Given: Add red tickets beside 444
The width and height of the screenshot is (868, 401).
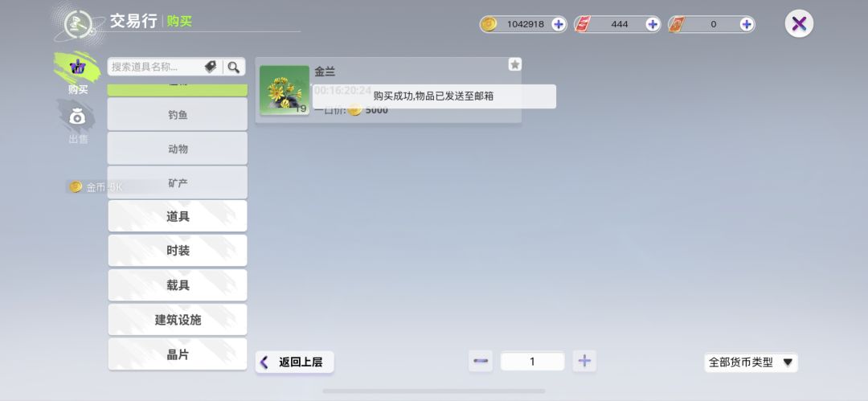Looking at the screenshot, I should pos(652,24).
